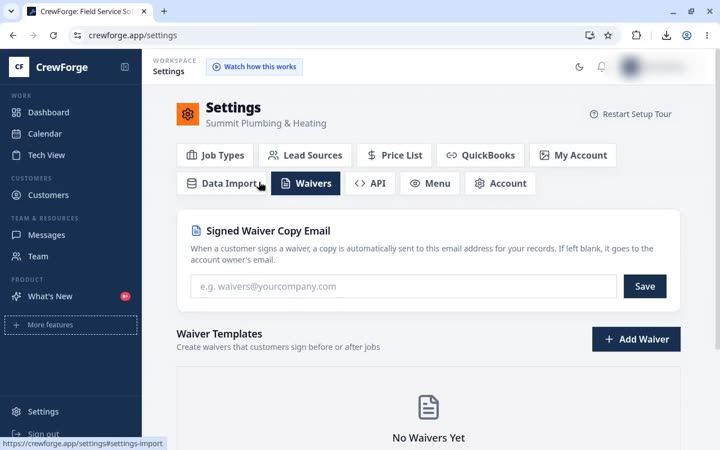Open the My Account tab
720x450 pixels.
[573, 155]
